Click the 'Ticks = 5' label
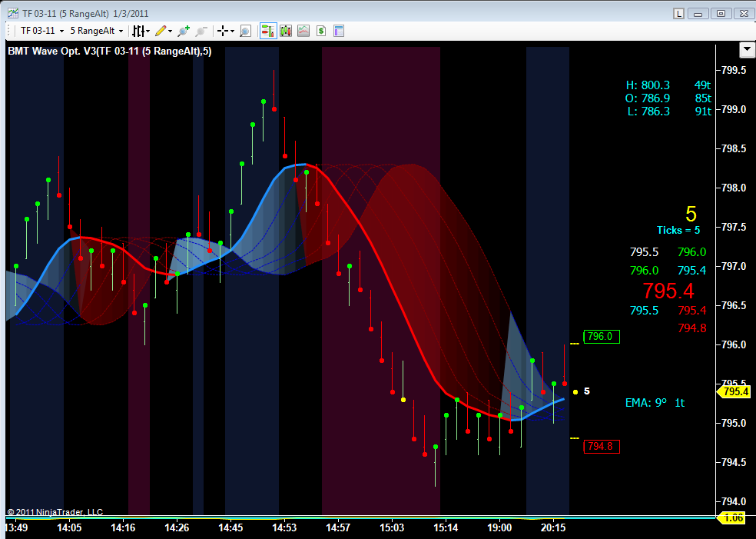 click(678, 230)
